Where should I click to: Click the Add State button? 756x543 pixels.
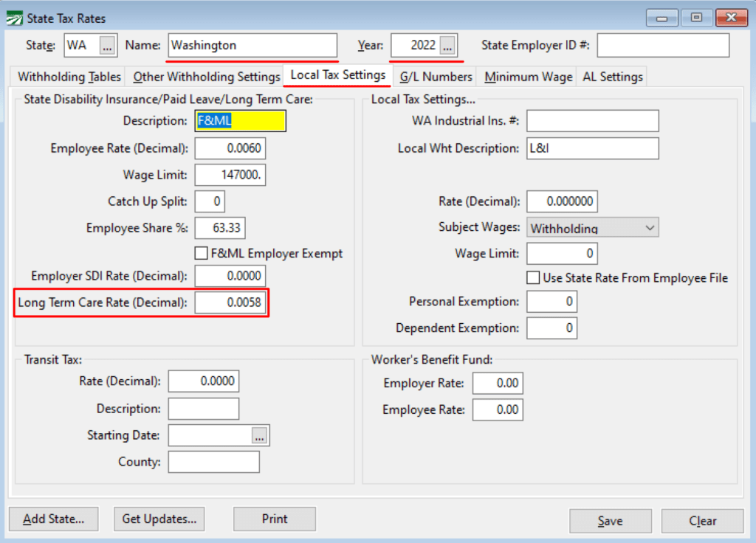(x=53, y=519)
